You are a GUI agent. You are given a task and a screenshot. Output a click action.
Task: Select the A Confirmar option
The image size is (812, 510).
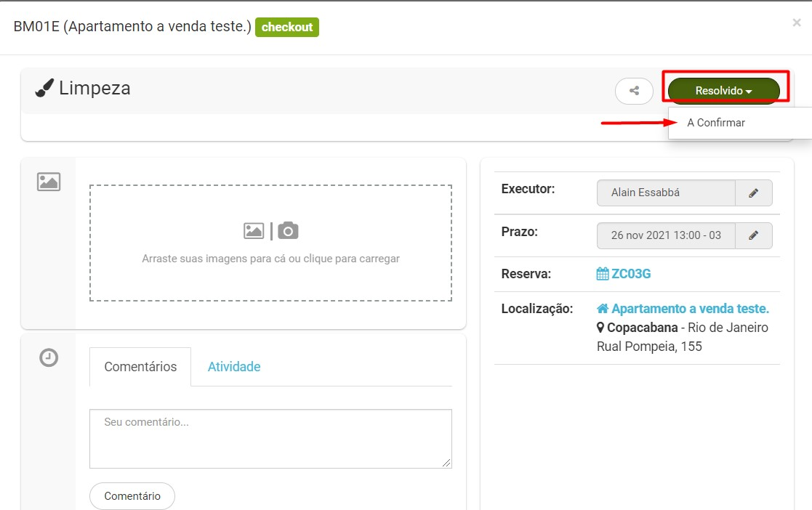(x=715, y=123)
